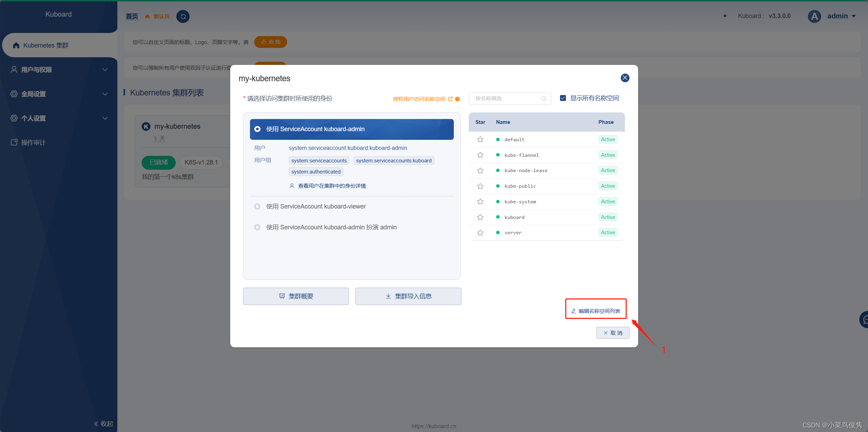Viewport: 868px width, 432px height.
Task: Close the my-kubernetes dialog
Action: point(625,78)
